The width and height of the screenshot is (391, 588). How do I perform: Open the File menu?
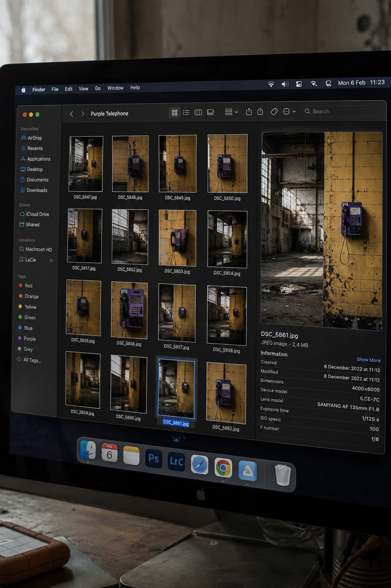(55, 89)
